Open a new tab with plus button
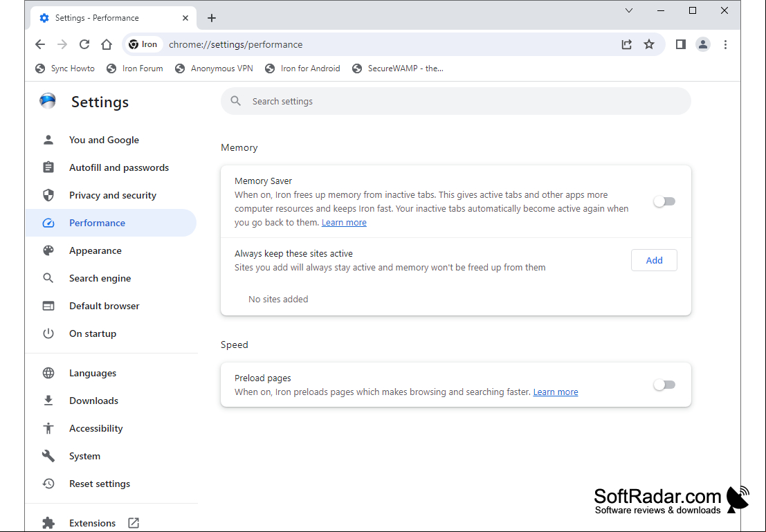Image resolution: width=766 pixels, height=532 pixels. pyautogui.click(x=212, y=18)
